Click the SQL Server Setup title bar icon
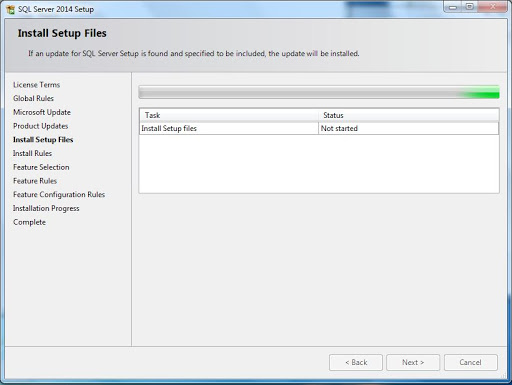Image resolution: width=512 pixels, height=385 pixels. (x=10, y=9)
